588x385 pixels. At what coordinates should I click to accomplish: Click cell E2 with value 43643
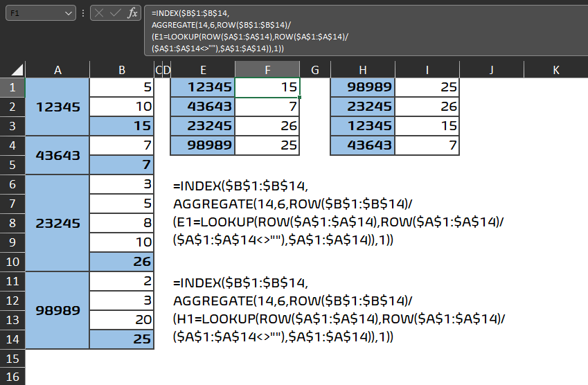[203, 107]
